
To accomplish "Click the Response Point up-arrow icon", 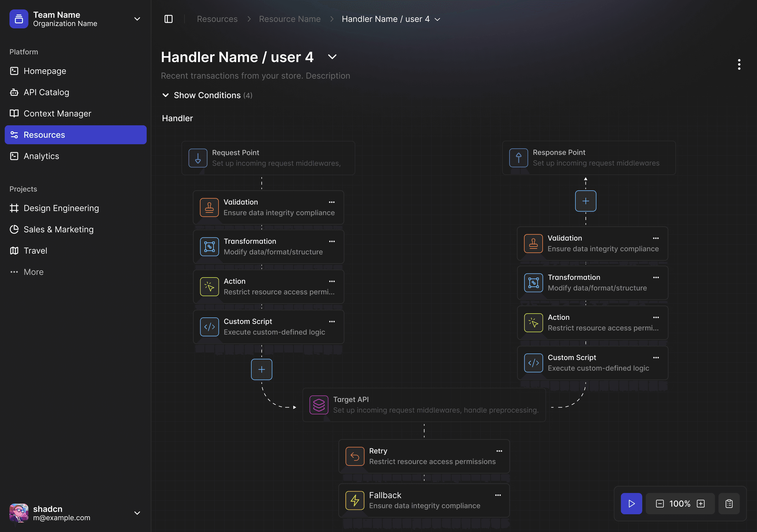I will point(519,158).
